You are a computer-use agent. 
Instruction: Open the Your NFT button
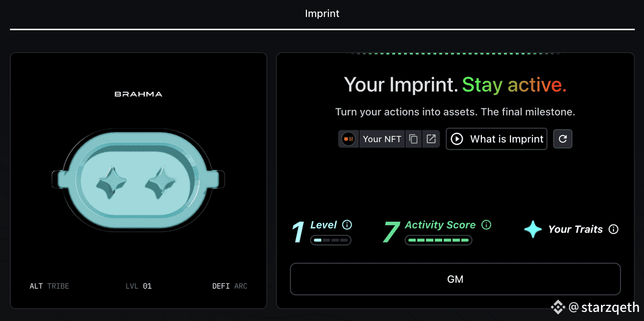(382, 139)
